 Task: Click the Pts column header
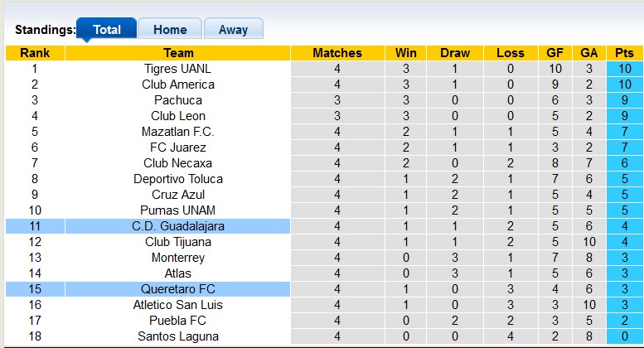624,53
